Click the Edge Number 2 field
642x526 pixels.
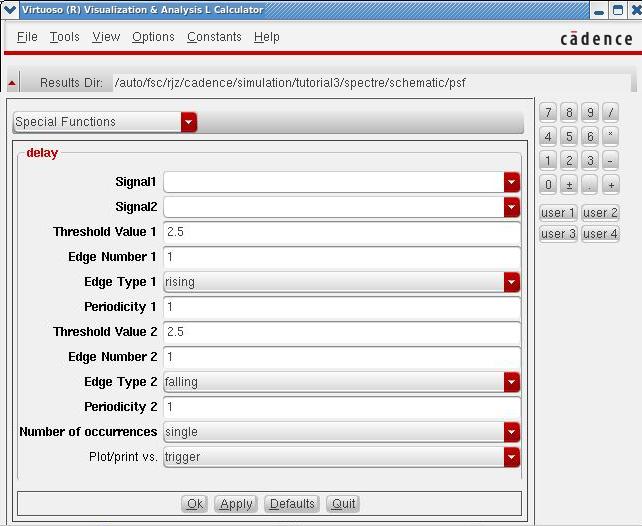pyautogui.click(x=342, y=357)
